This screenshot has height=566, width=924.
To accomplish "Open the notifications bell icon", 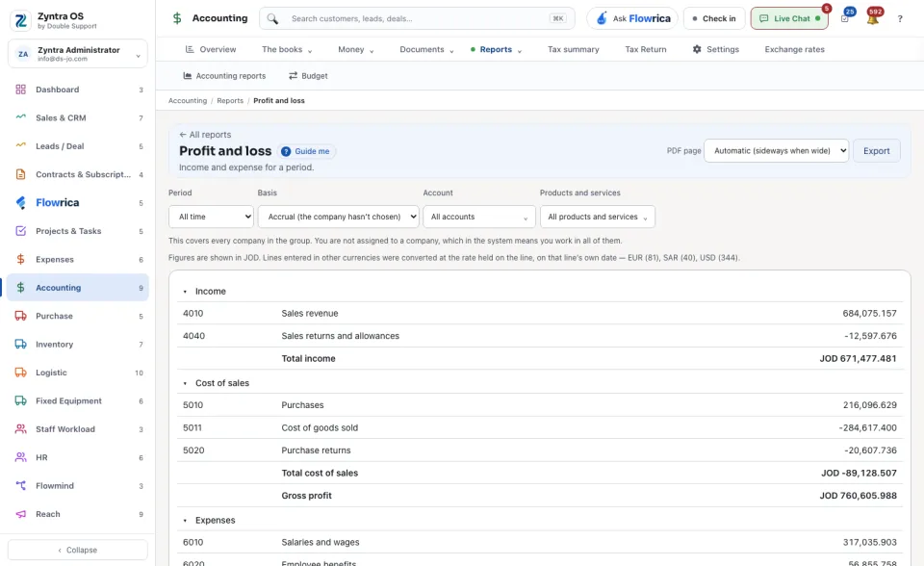I will point(873,18).
